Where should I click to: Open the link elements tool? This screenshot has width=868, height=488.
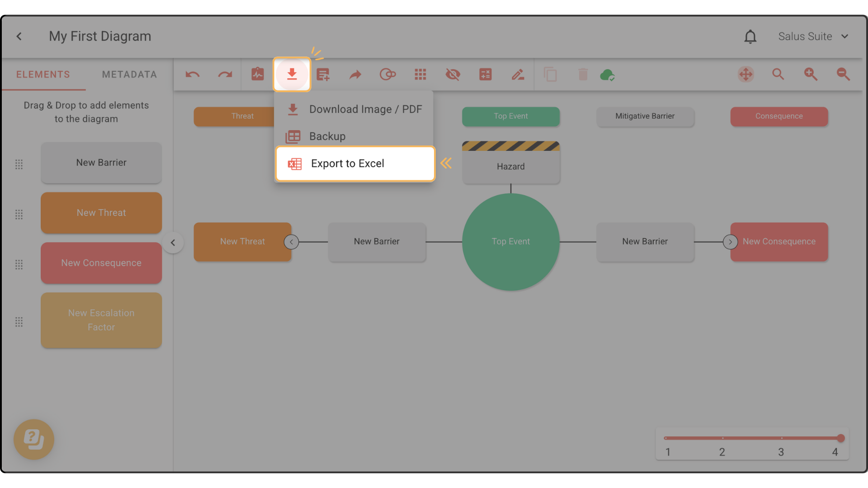(x=388, y=75)
